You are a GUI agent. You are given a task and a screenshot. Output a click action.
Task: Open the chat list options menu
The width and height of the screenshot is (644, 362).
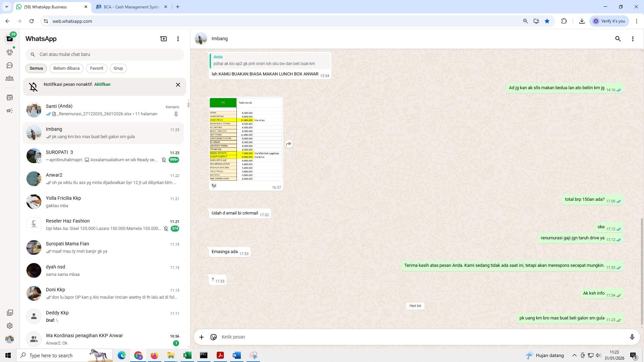coord(178,39)
